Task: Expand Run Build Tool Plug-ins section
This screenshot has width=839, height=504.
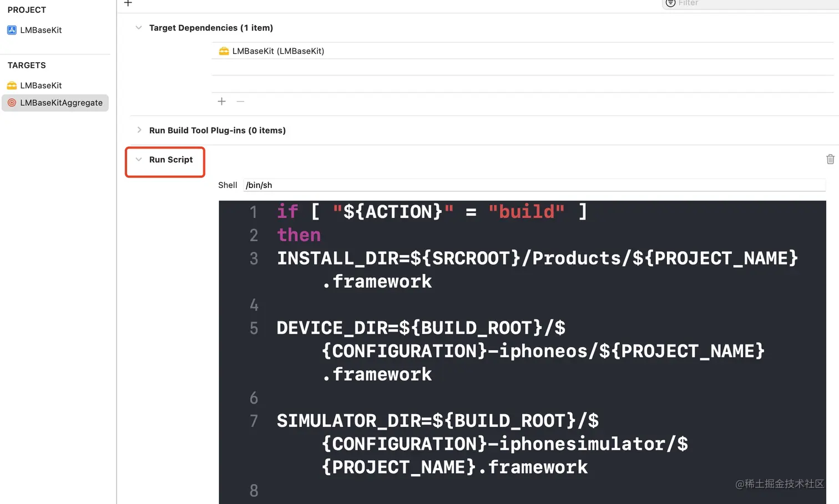Action: pyautogui.click(x=139, y=130)
